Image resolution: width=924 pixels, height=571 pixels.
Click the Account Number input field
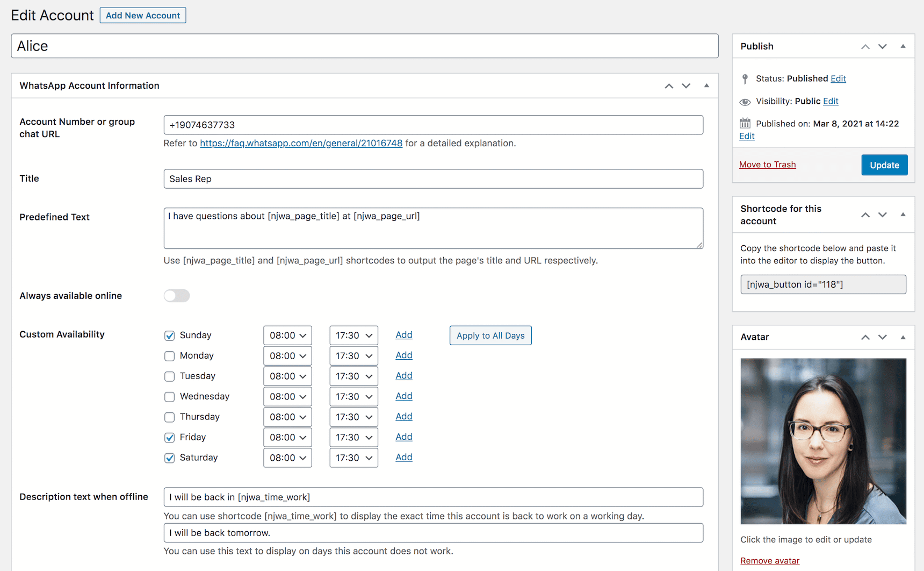click(434, 125)
